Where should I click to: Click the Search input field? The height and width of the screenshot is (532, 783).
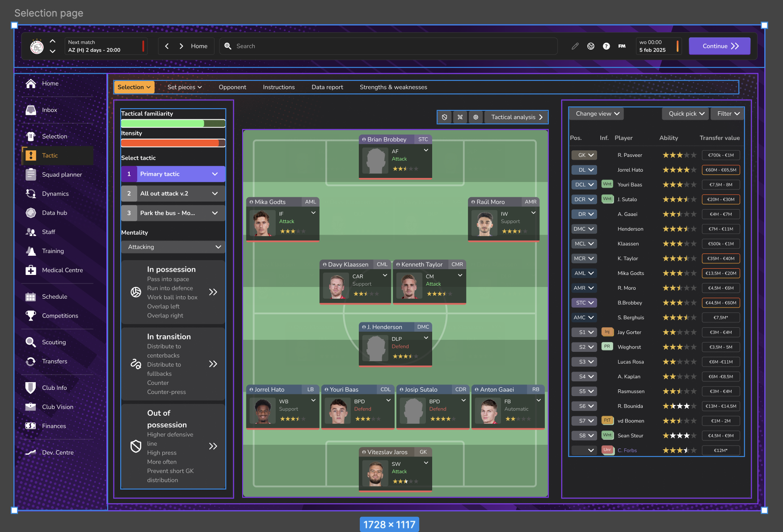point(389,46)
